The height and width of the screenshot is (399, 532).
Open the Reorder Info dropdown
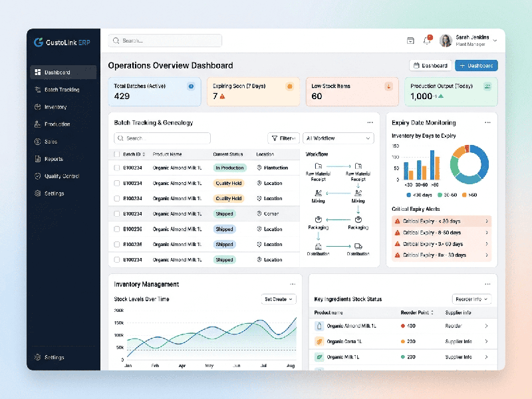[472, 299]
